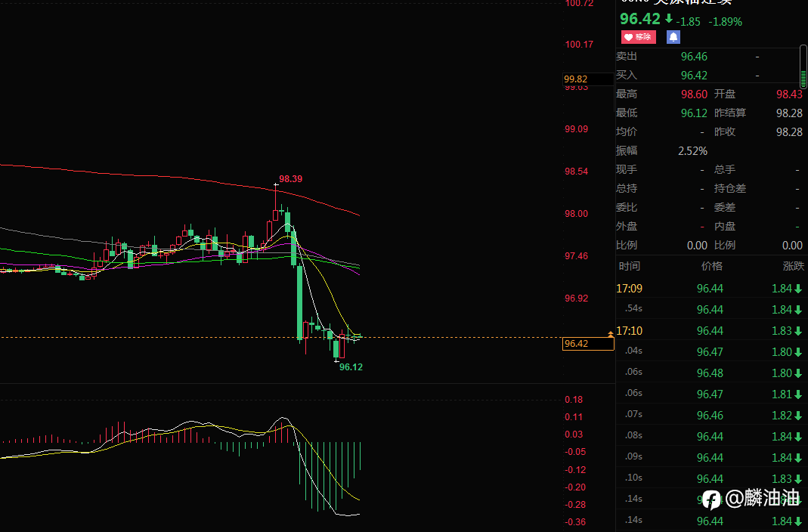
Task: Click the 最高 value 98.60
Action: pos(694,94)
